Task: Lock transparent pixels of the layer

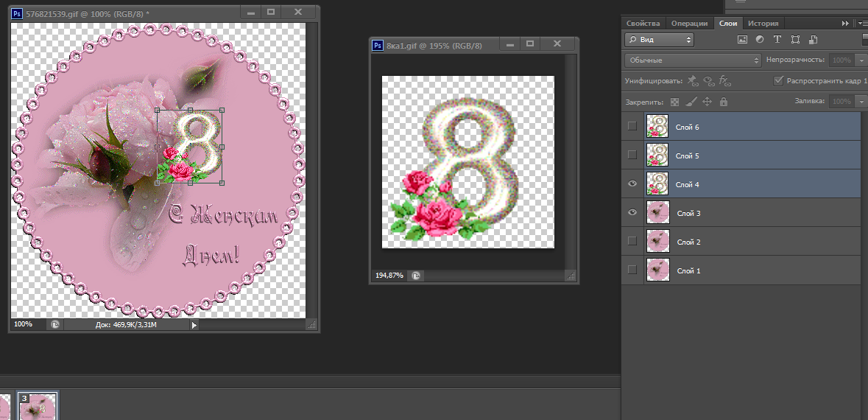Action: (x=675, y=102)
